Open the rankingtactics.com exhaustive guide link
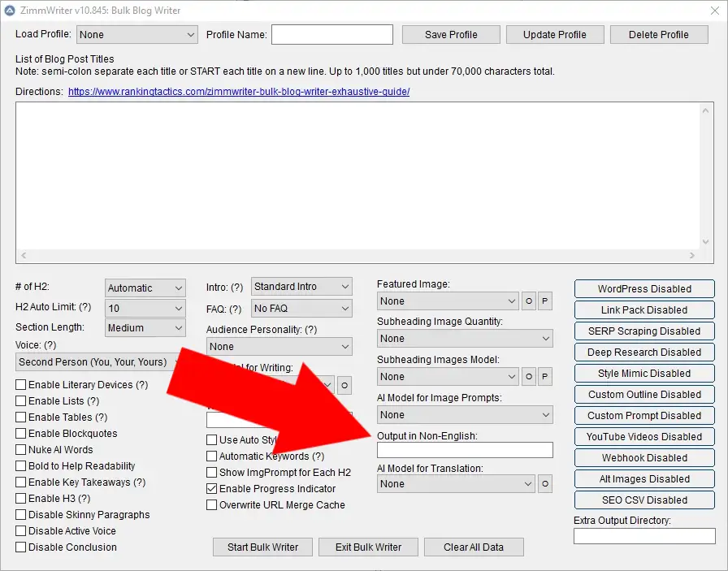 [x=239, y=92]
